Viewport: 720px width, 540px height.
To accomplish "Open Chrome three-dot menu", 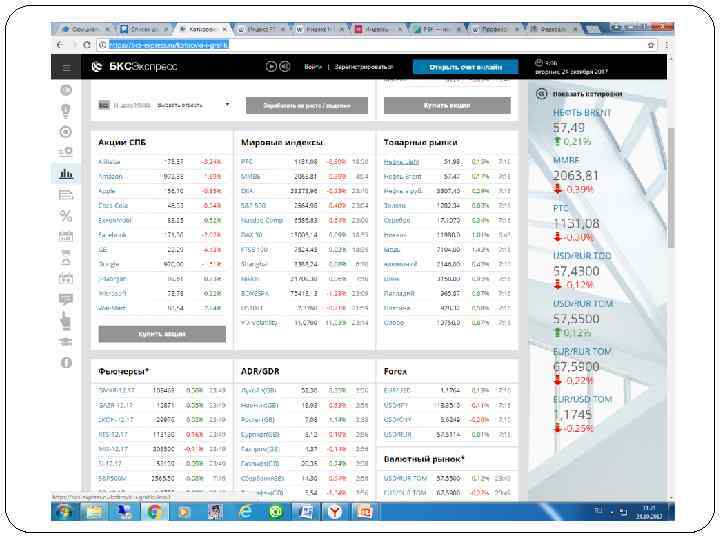I will (x=665, y=45).
